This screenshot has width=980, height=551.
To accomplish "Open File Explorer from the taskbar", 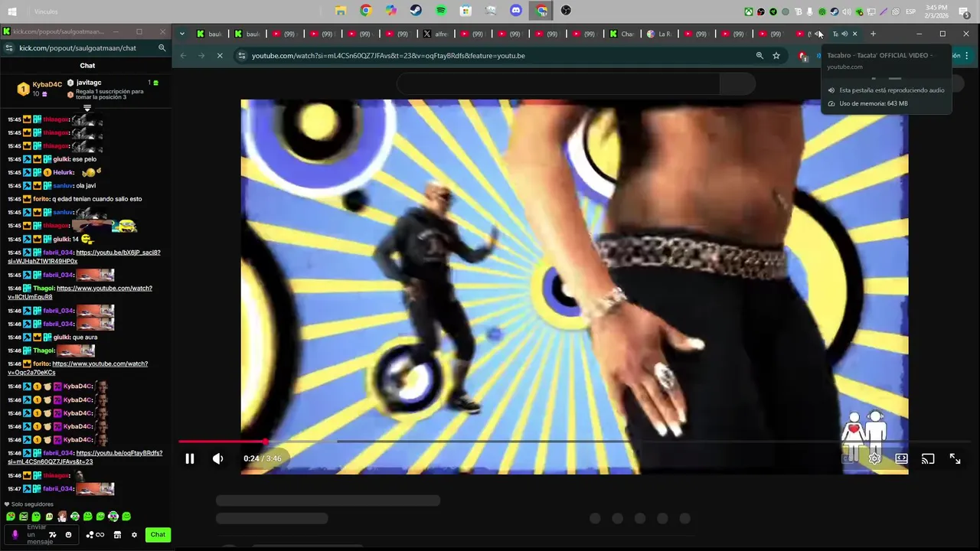I will coord(341,11).
